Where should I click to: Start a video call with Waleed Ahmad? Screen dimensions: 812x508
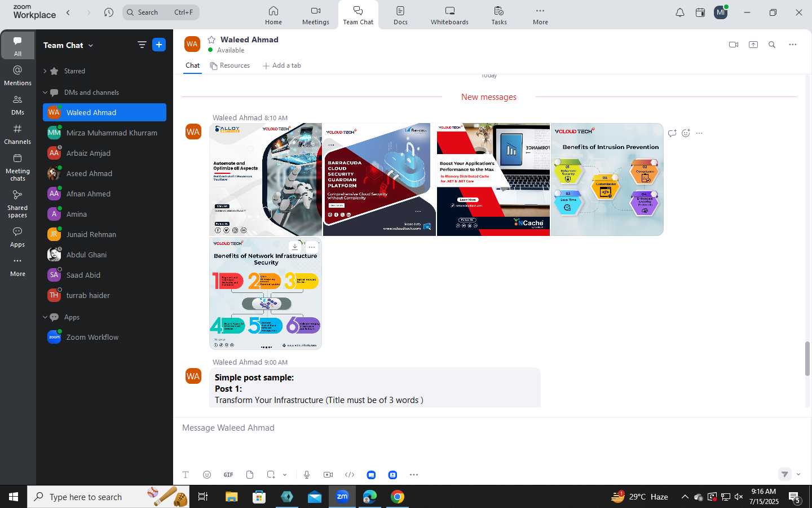tap(734, 45)
